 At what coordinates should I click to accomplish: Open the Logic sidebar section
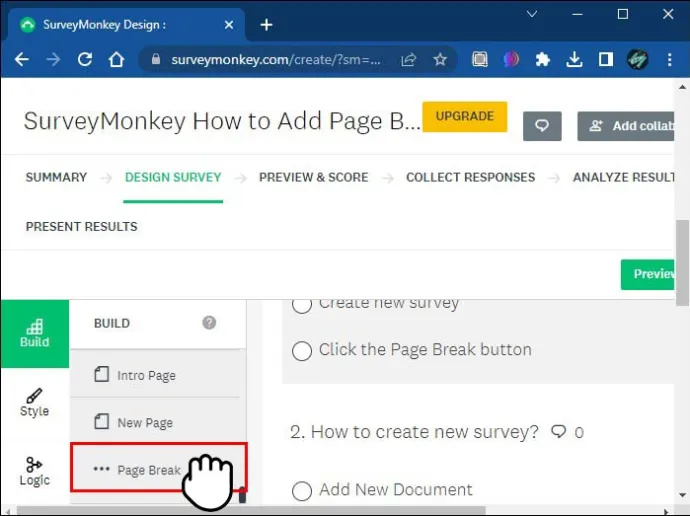coord(35,471)
